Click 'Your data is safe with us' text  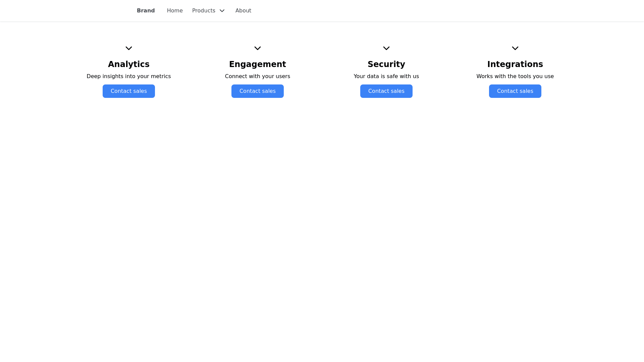tap(386, 76)
